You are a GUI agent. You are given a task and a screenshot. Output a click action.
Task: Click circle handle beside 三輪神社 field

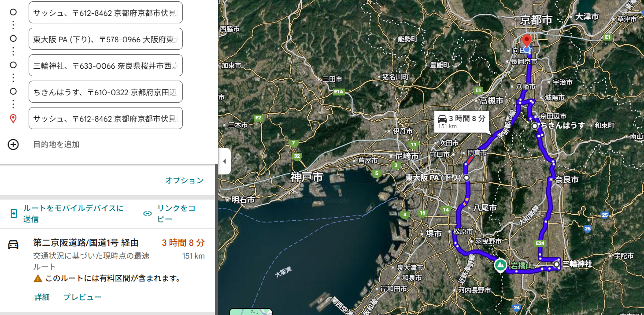coord(13,65)
